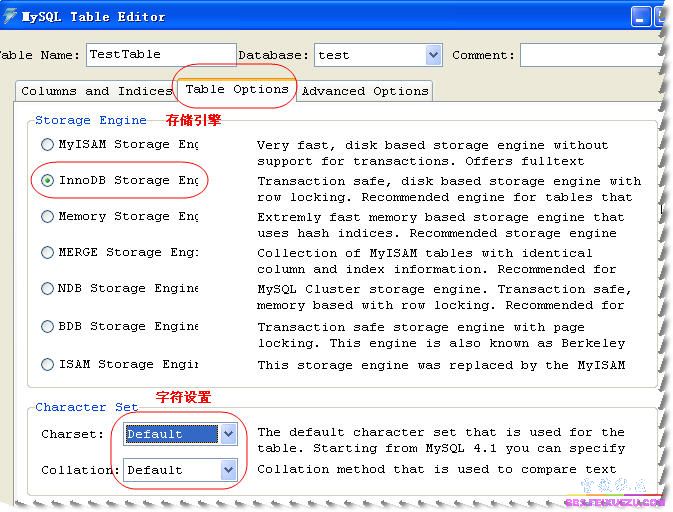Click the MySQL Table Editor title icon
This screenshot has height=512, width=673.
tap(9, 16)
